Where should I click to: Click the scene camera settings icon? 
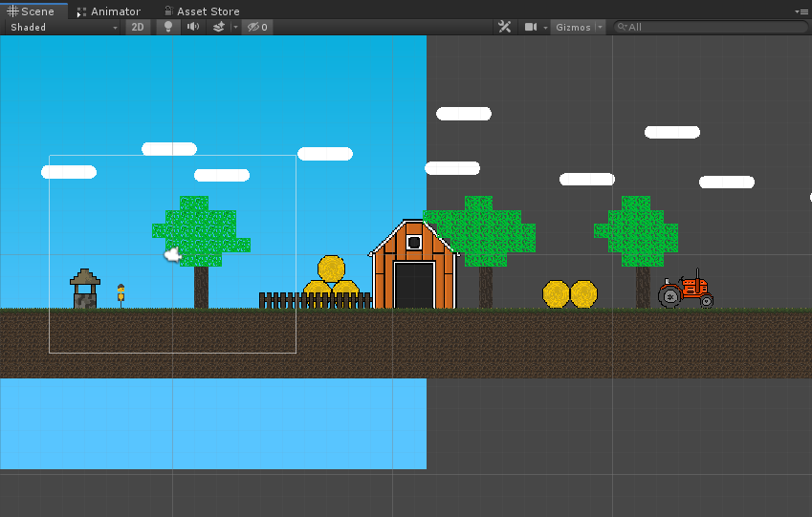(531, 28)
